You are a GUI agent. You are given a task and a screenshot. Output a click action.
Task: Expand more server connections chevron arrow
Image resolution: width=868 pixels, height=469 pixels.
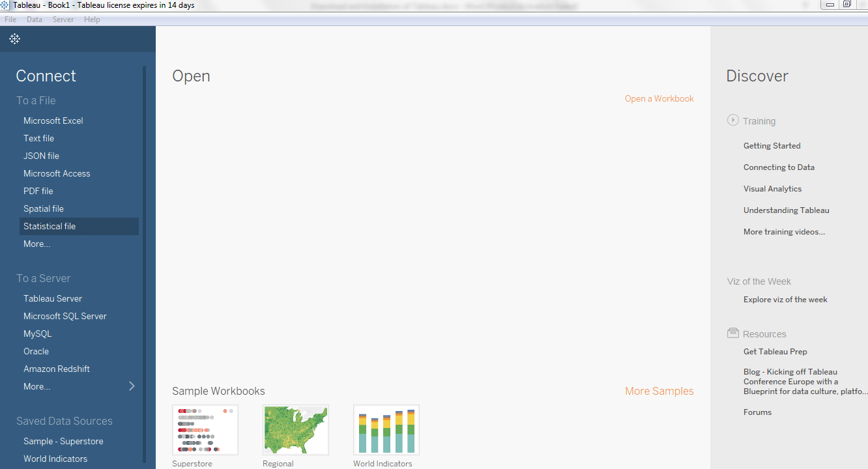coord(132,386)
